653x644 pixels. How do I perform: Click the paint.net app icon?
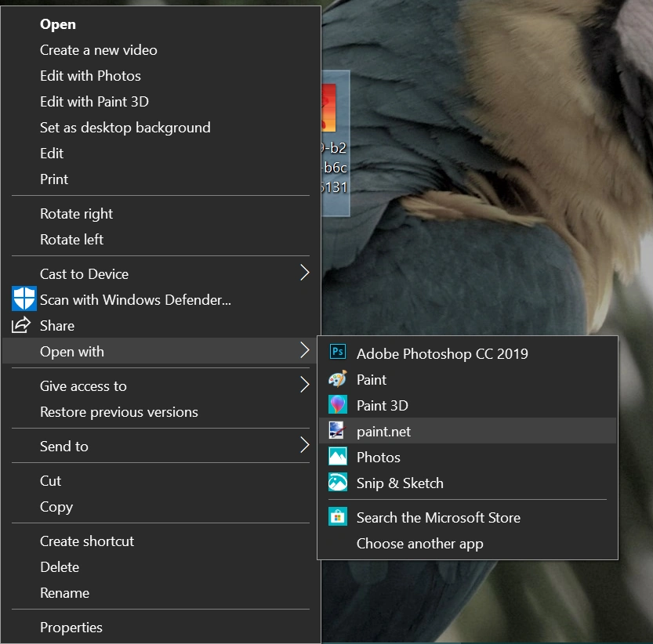click(336, 430)
